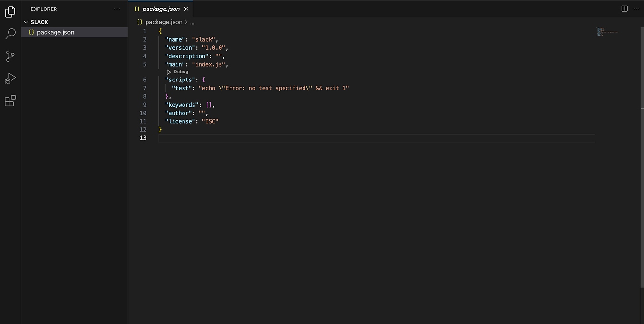Click the closing brace on line 12
644x324 pixels.
point(160,130)
